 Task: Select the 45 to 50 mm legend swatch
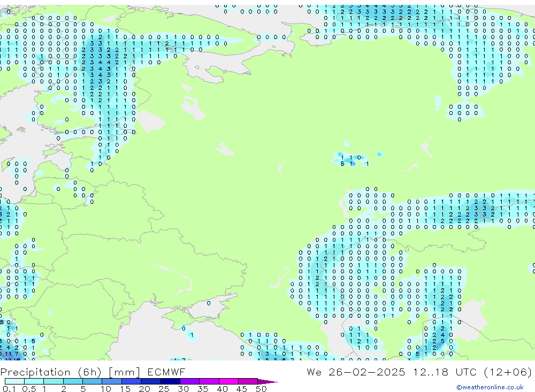pos(248,381)
